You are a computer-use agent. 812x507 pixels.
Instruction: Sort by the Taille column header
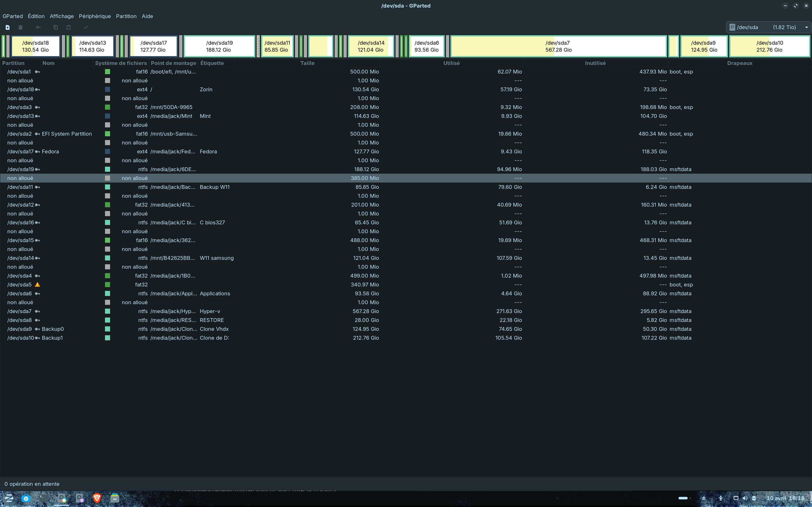(307, 63)
